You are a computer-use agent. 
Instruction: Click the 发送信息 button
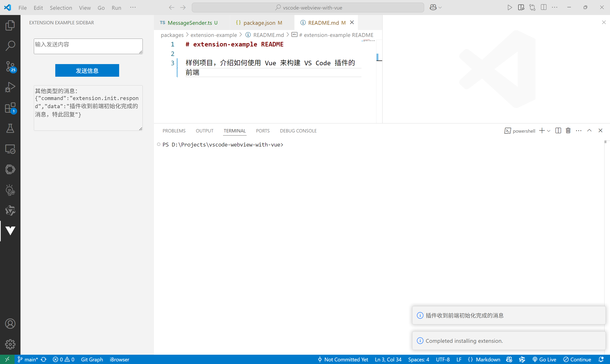pos(87,71)
